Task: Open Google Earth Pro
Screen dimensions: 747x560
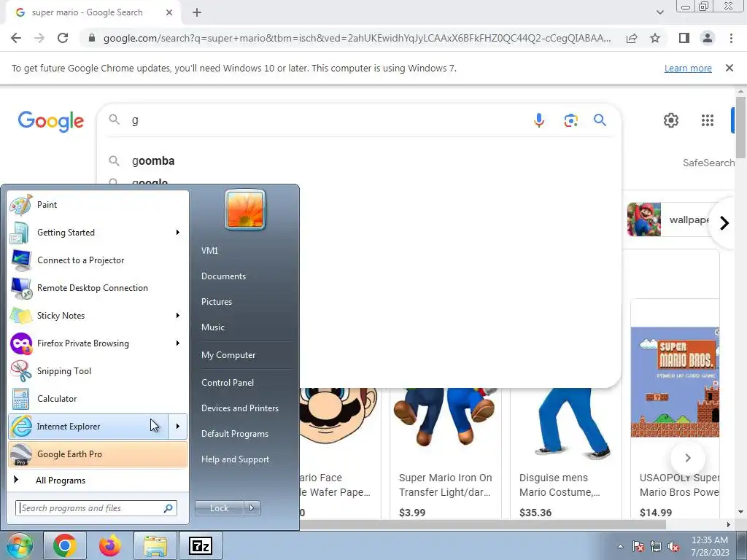Action: click(98, 454)
